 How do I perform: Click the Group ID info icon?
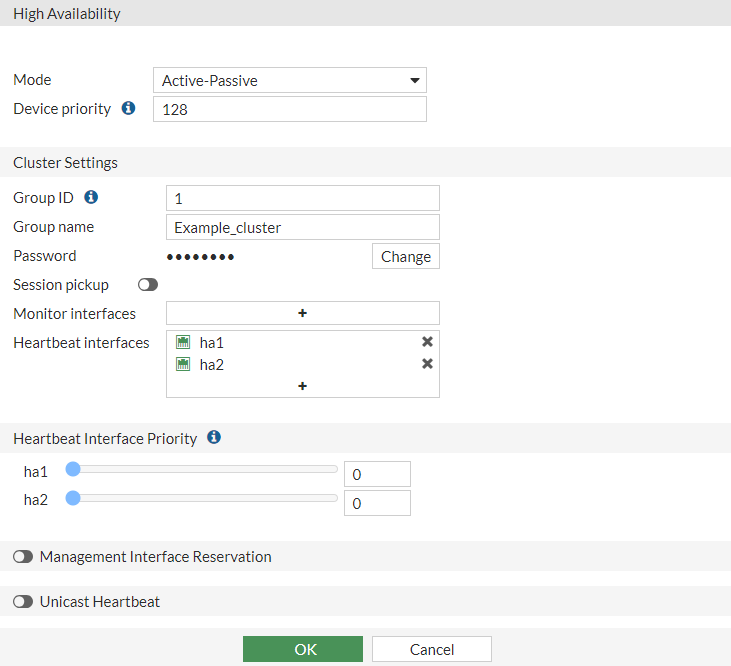pos(91,197)
